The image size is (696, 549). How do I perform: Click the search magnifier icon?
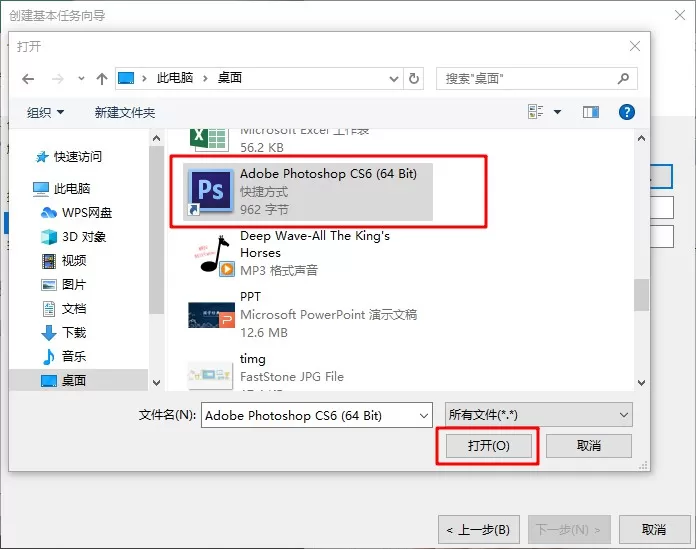coord(623,79)
